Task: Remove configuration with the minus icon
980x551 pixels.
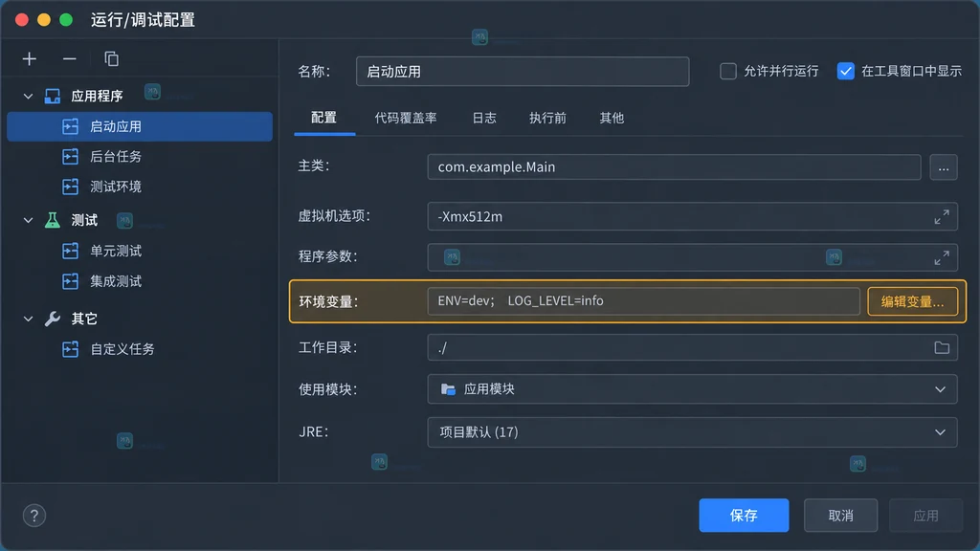Action: (x=69, y=58)
